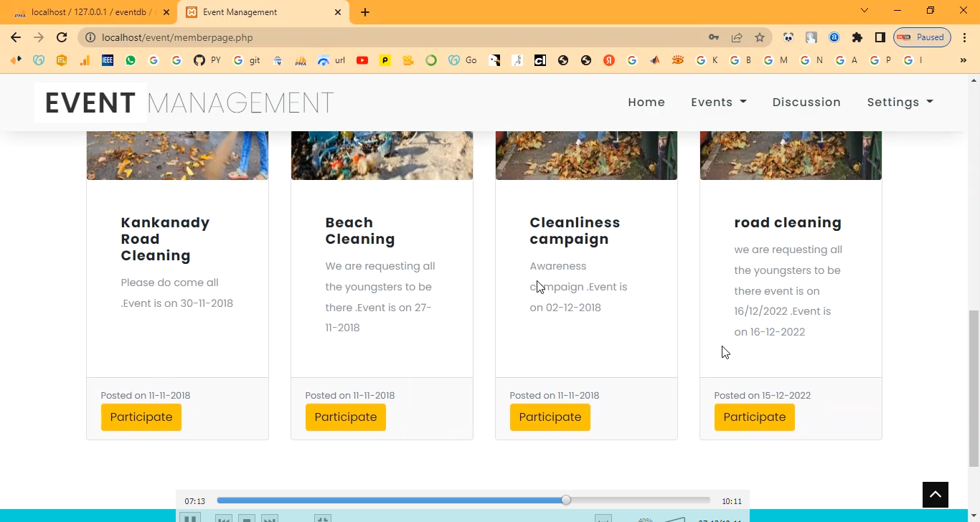Image resolution: width=980 pixels, height=522 pixels.
Task: Open the WhatsApp bookmark icon
Action: [130, 60]
